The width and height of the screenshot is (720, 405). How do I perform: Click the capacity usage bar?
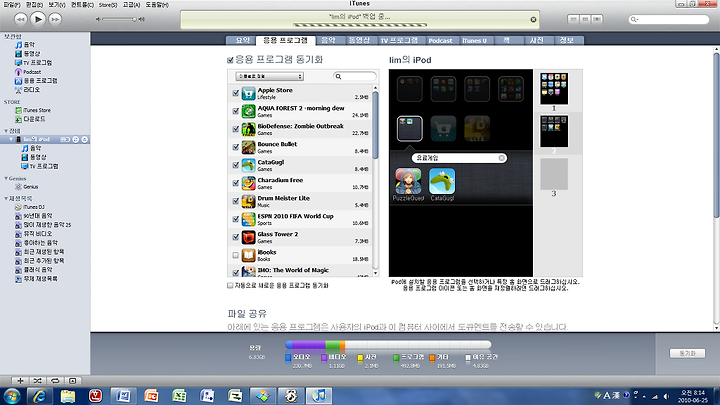tap(388, 344)
